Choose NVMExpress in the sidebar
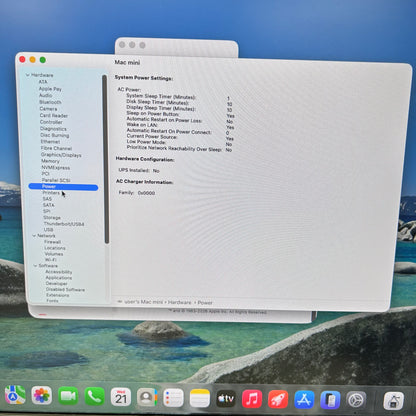This screenshot has height=416, width=416. 56,167
